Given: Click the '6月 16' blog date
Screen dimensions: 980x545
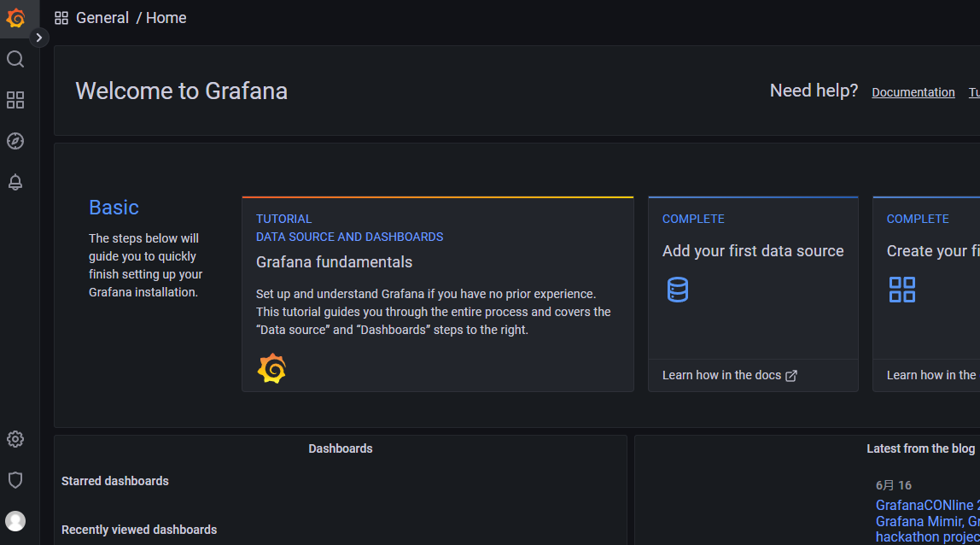Looking at the screenshot, I should [894, 485].
